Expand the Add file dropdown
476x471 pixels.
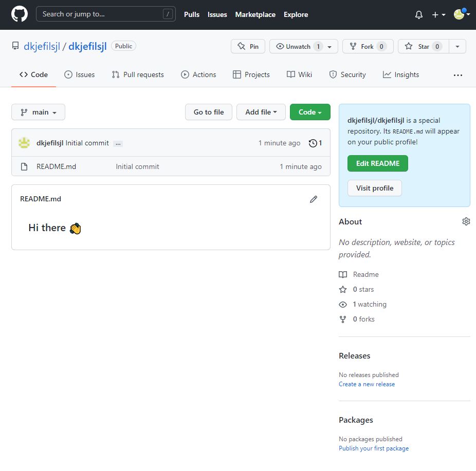click(x=261, y=112)
